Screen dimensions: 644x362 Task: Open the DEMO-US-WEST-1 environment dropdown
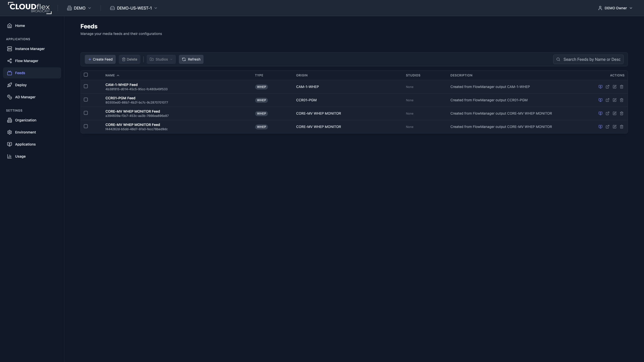pos(134,8)
